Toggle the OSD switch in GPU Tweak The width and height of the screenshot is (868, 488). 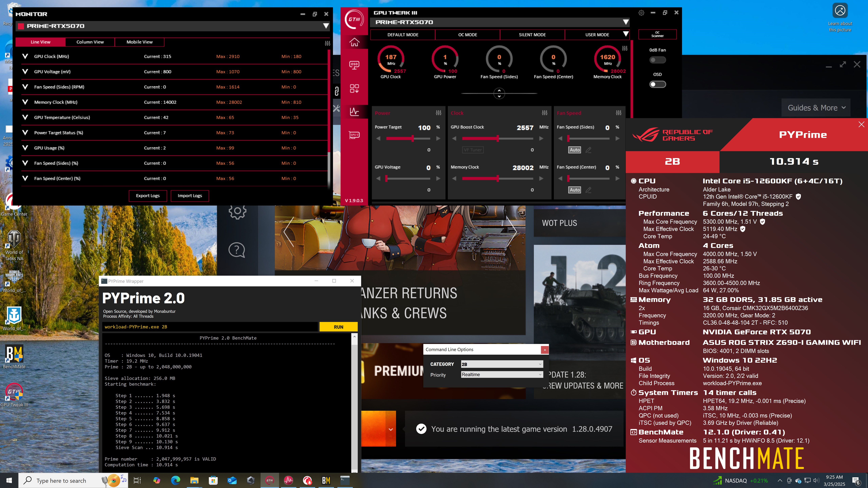657,84
